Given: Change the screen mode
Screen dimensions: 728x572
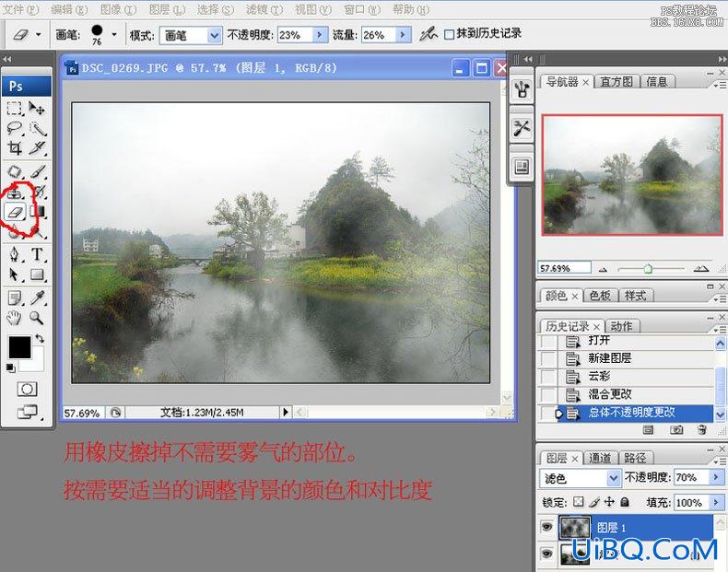Looking at the screenshot, I should (27, 412).
